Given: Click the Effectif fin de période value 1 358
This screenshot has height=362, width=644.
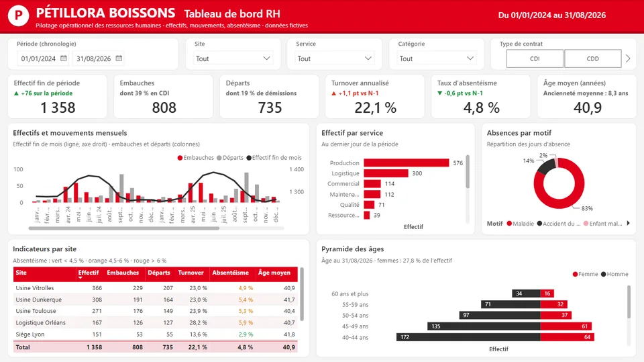Looking at the screenshot, I should [58, 107].
